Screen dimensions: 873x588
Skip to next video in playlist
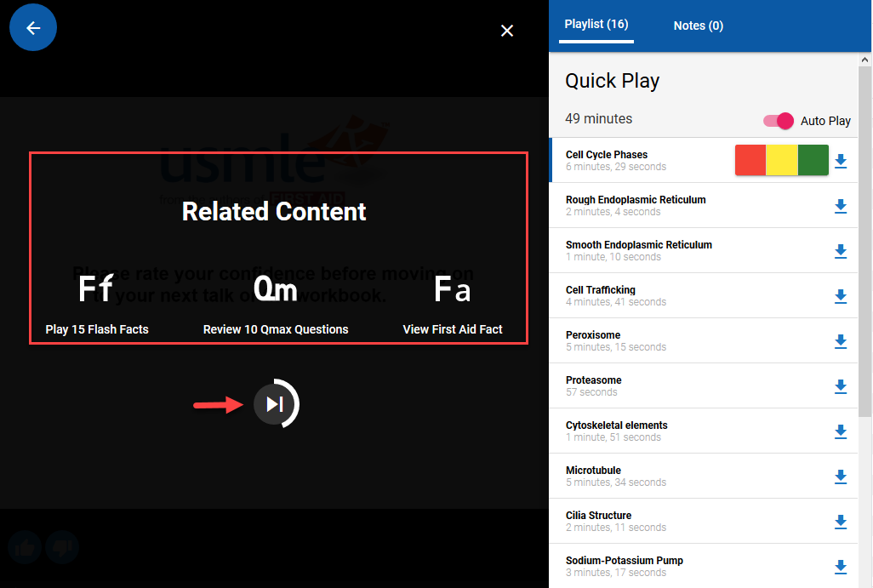(277, 403)
